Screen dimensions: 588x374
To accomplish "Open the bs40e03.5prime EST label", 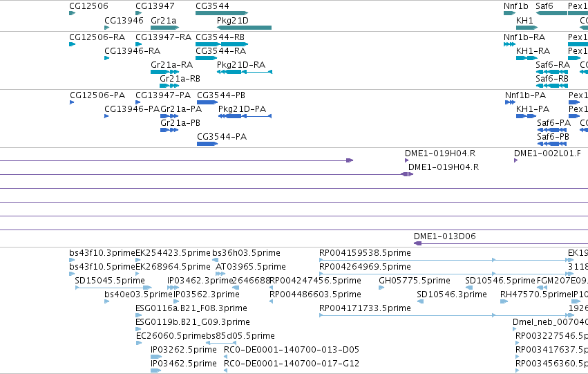I will point(138,294).
